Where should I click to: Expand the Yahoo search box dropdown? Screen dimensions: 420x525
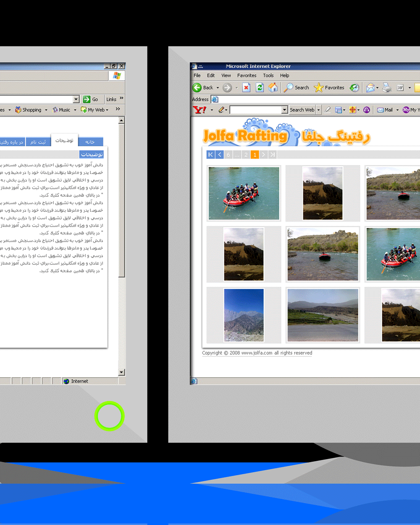(284, 110)
